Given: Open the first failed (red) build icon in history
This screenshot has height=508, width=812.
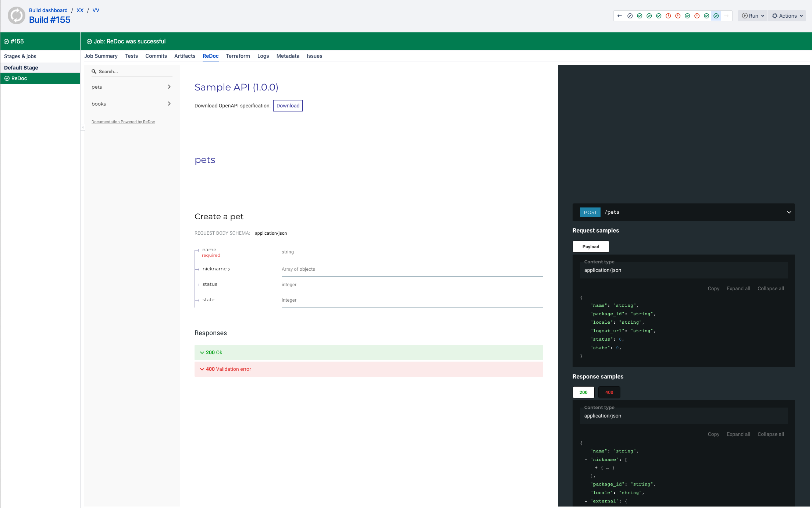Looking at the screenshot, I should coord(668,16).
